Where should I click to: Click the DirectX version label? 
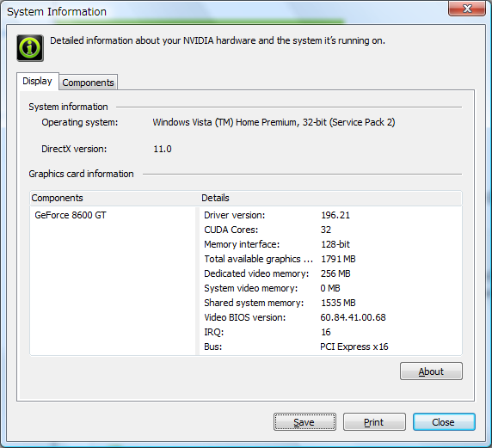[x=74, y=149]
